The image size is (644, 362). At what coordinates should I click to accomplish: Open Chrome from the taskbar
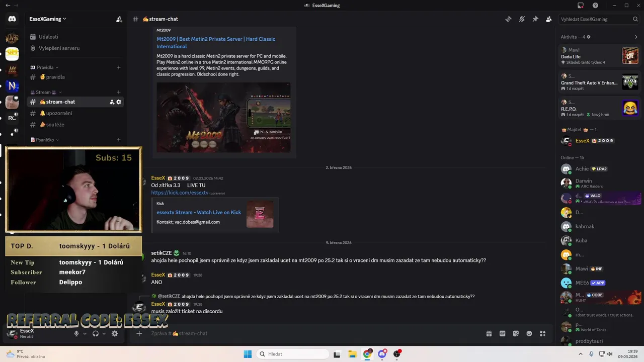[368, 354]
